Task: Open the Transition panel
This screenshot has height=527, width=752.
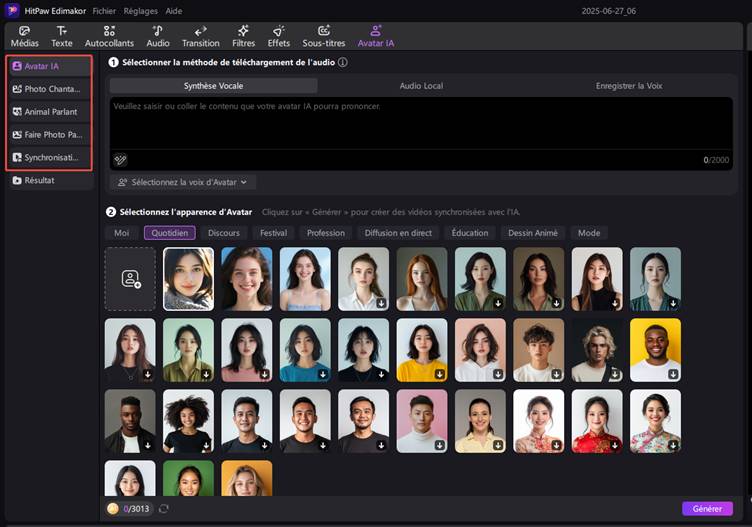Action: 200,36
